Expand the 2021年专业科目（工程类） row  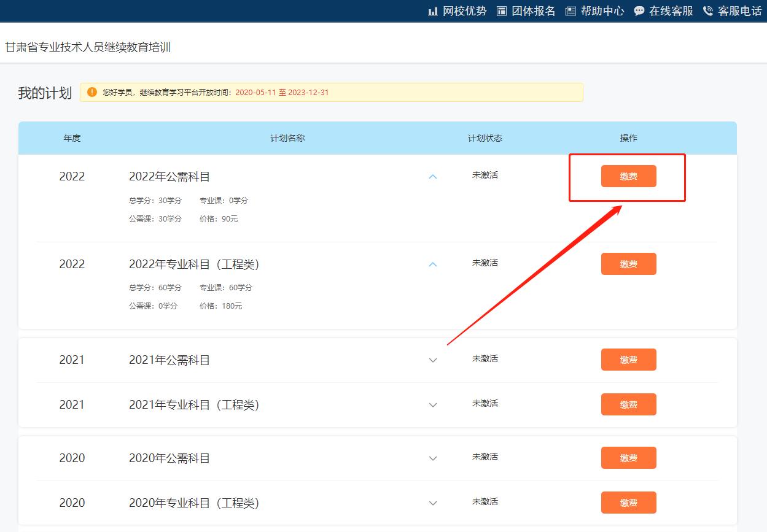433,405
